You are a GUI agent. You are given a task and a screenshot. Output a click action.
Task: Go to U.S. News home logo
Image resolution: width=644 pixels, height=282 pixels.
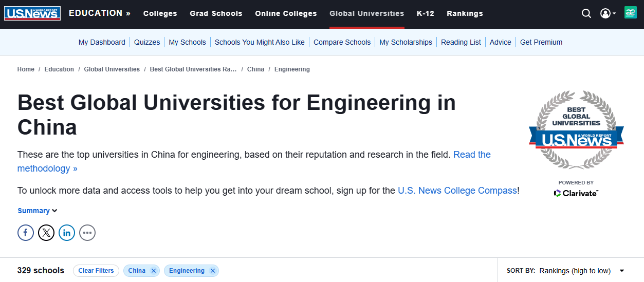click(32, 13)
